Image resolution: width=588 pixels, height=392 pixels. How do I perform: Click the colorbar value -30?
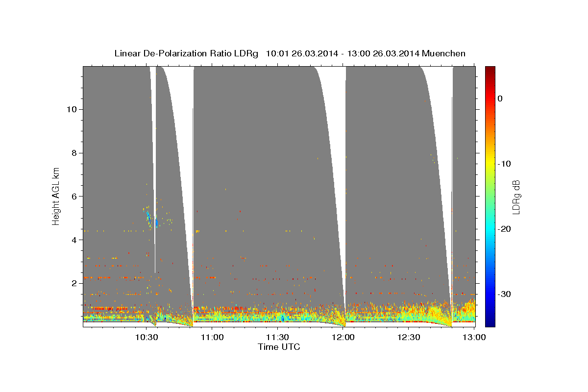tap(505, 294)
